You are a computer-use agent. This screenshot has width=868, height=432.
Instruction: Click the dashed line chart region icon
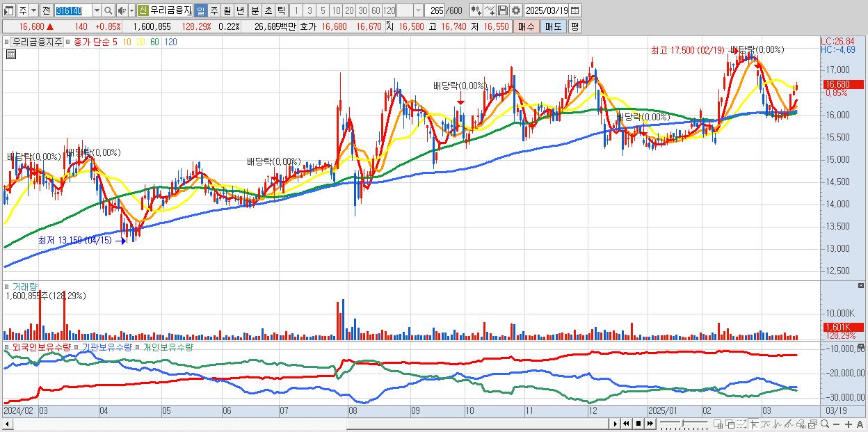[x=742, y=424]
